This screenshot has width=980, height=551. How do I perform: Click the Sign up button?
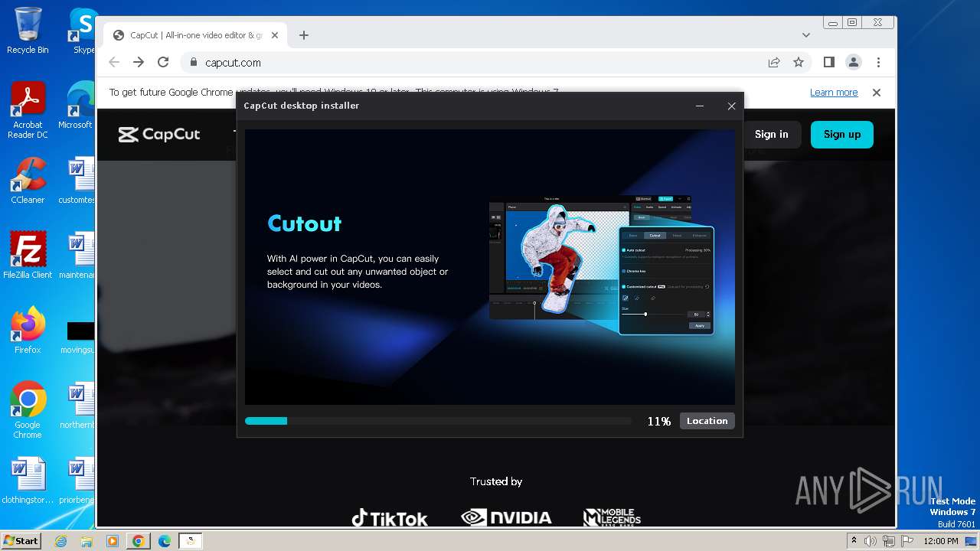842,135
